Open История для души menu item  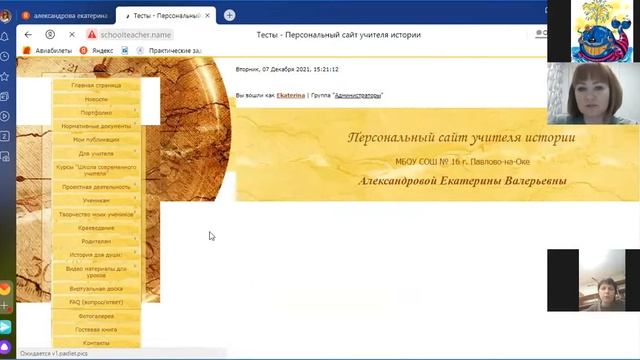tap(96, 255)
